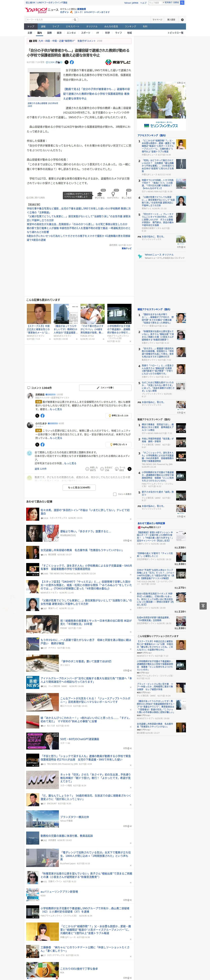
Task: Open the 初心者OK! LINEヤフーのオンラインIT講座 link
Action: click(46, 3)
